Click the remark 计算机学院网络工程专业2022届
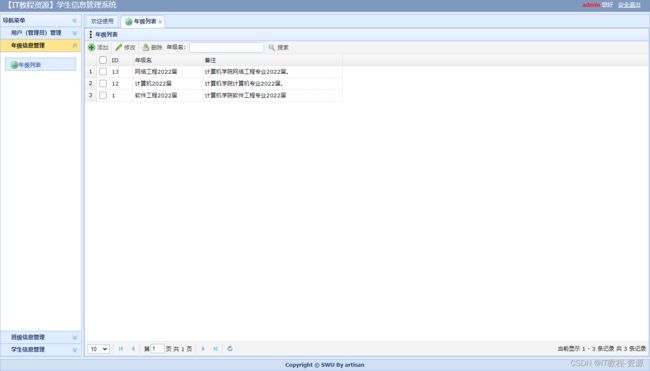 click(x=247, y=72)
